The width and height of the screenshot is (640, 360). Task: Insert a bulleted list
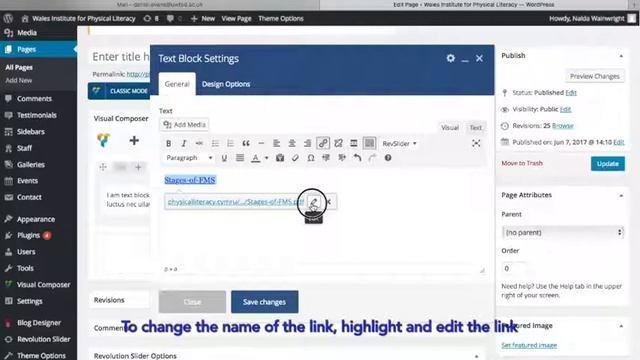pos(215,144)
